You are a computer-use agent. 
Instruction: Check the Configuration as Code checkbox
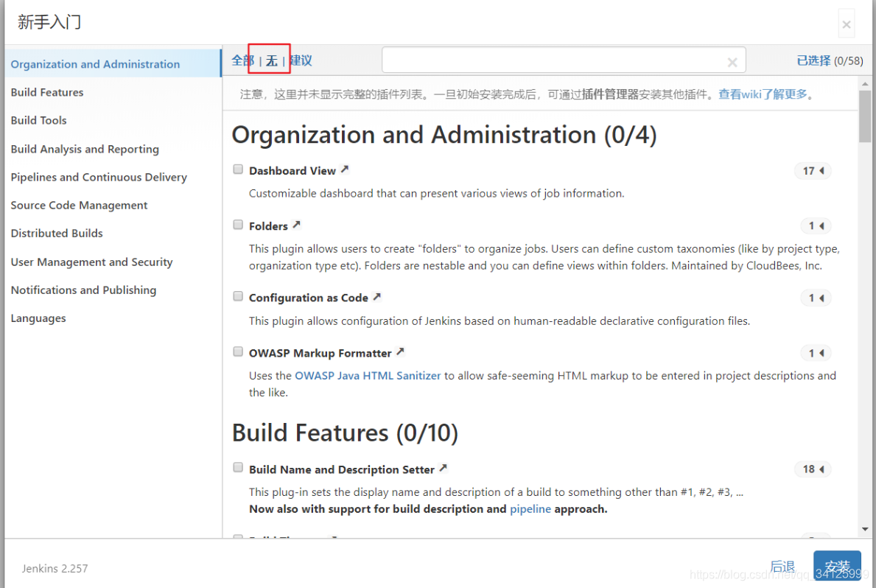pos(238,296)
